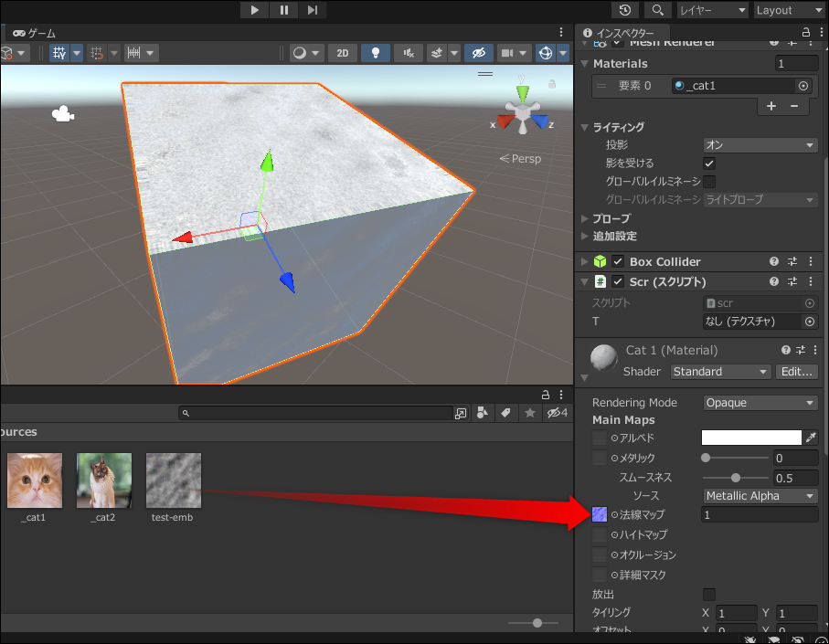Toggle the 影を受ける checkbox
Viewport: 829px width, 644px height.
[x=709, y=164]
